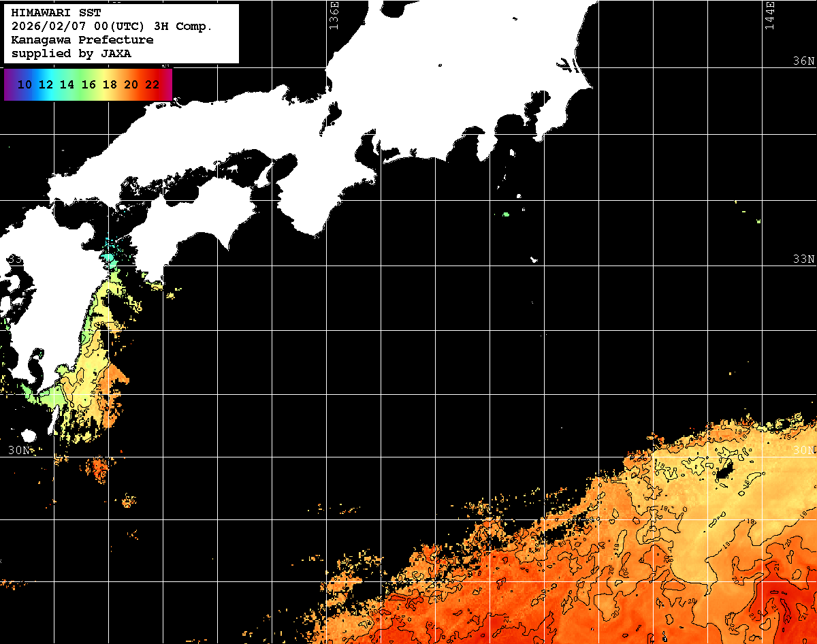Image resolution: width=817 pixels, height=644 pixels.
Task: Click the 144E longitude label
Action: (x=769, y=15)
